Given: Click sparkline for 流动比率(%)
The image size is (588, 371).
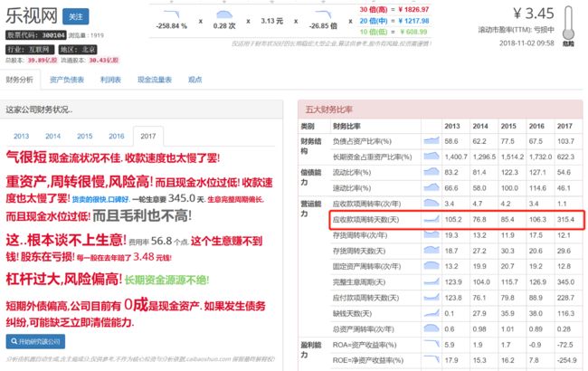Looking at the screenshot, I should pyautogui.click(x=432, y=172).
